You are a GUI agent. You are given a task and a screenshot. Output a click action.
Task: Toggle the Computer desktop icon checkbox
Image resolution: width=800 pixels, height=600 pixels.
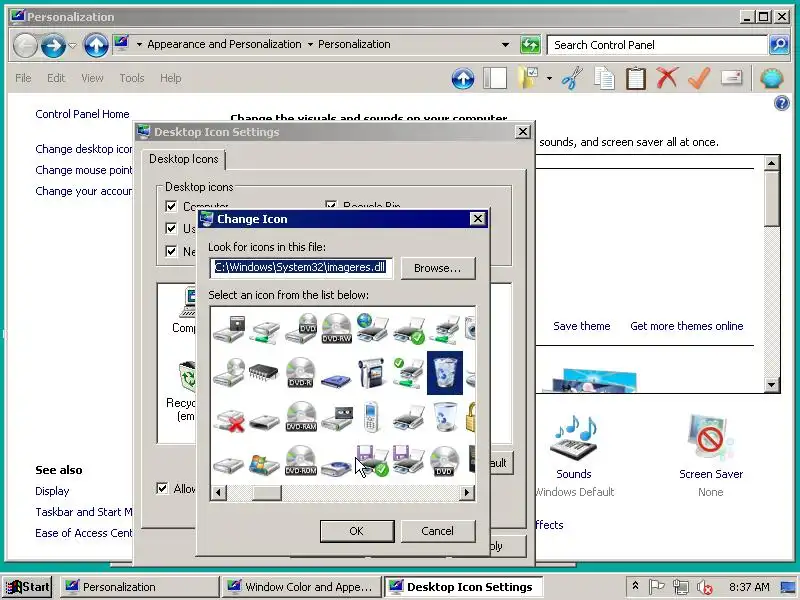[x=171, y=206]
